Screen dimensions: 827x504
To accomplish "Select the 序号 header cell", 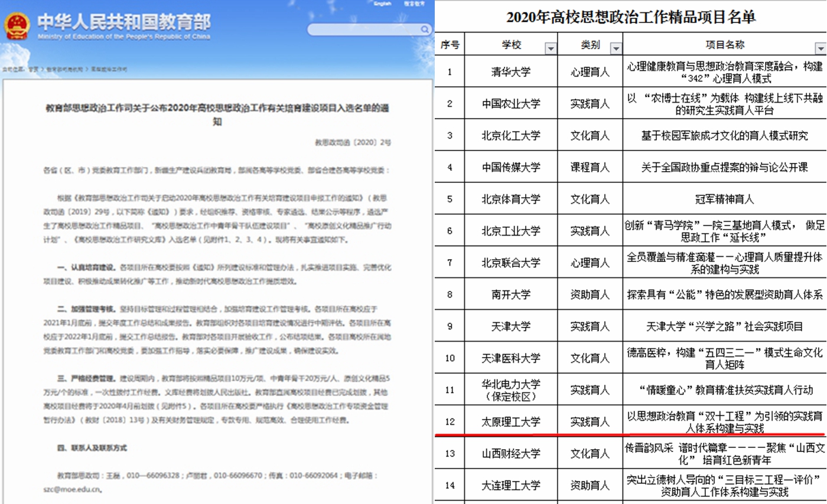I will click(450, 45).
